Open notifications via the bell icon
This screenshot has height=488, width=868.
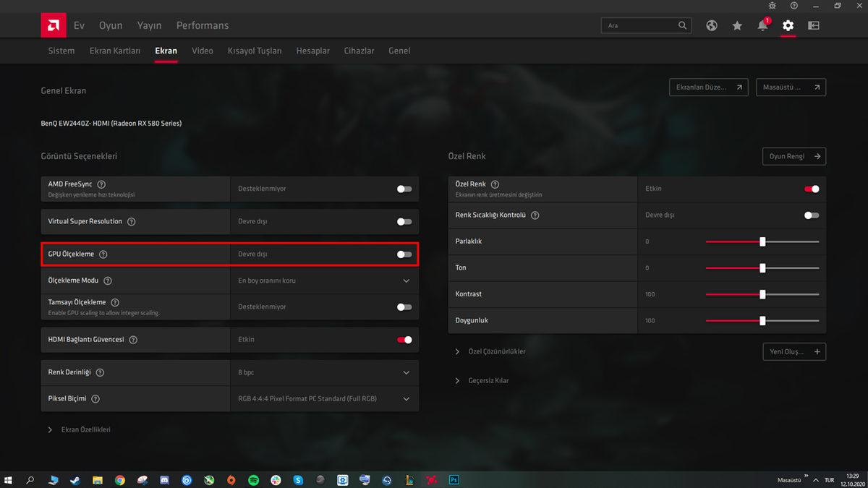(762, 25)
